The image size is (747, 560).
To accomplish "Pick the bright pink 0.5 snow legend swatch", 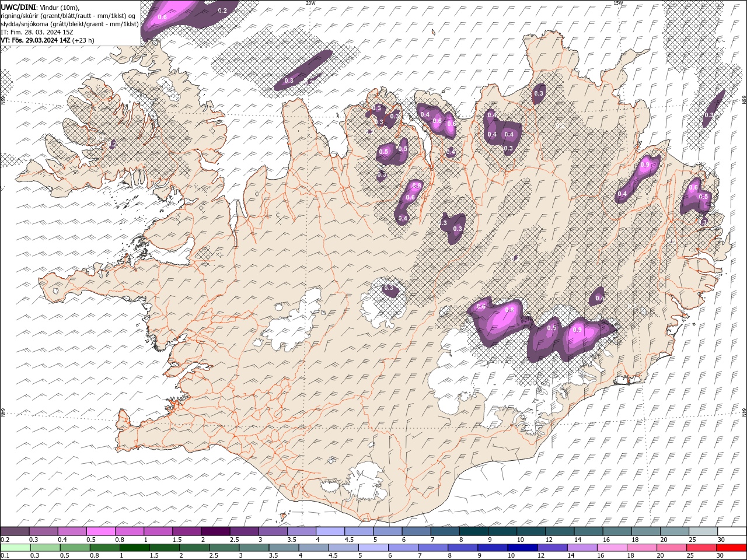I will (x=100, y=531).
